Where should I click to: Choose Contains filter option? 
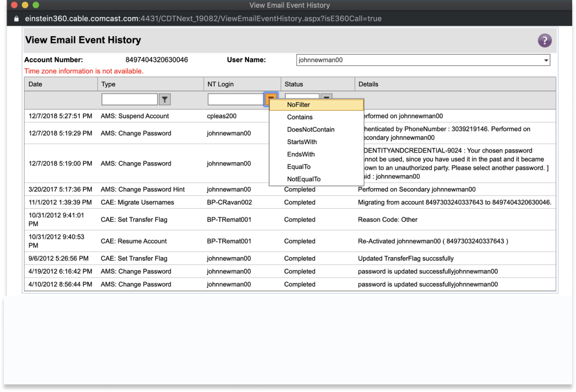pos(300,117)
